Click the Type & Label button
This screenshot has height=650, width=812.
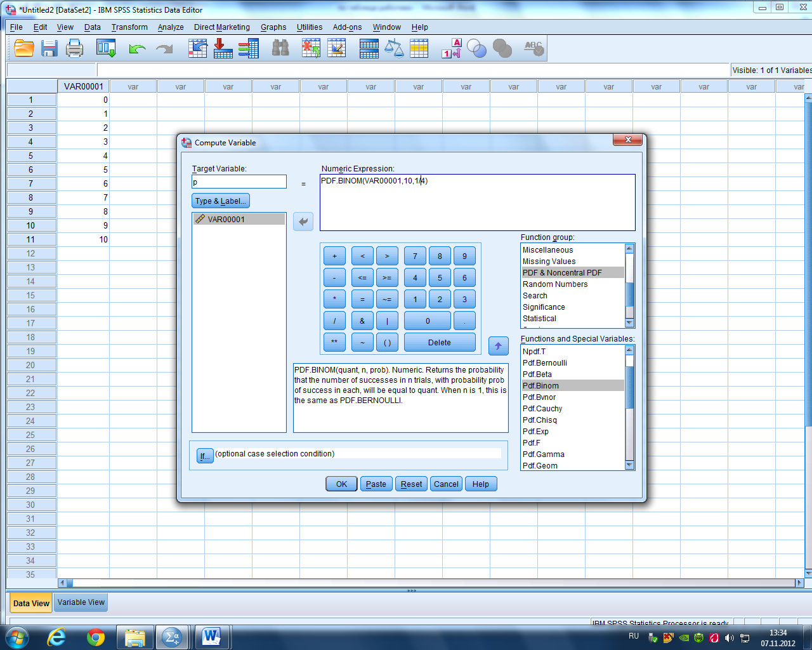tap(221, 201)
